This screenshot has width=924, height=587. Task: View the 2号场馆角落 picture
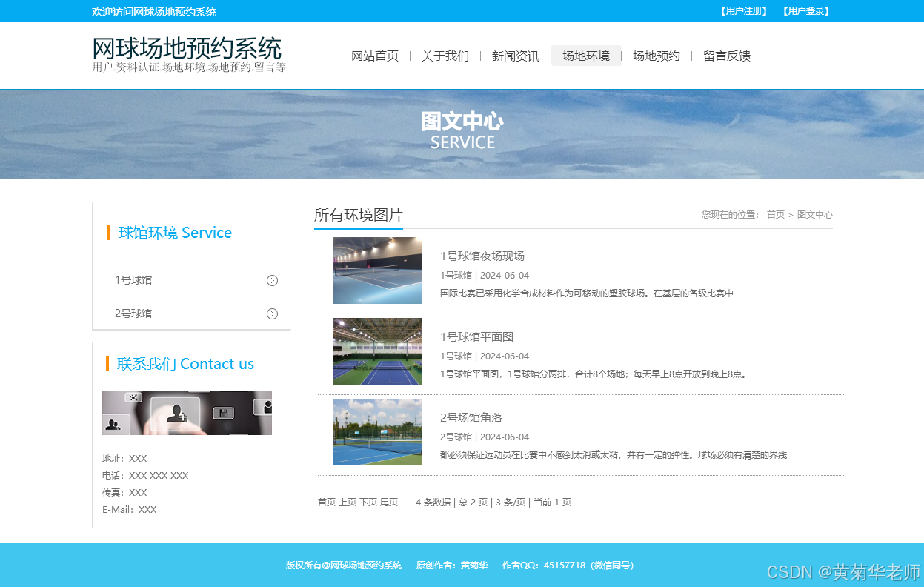point(376,432)
